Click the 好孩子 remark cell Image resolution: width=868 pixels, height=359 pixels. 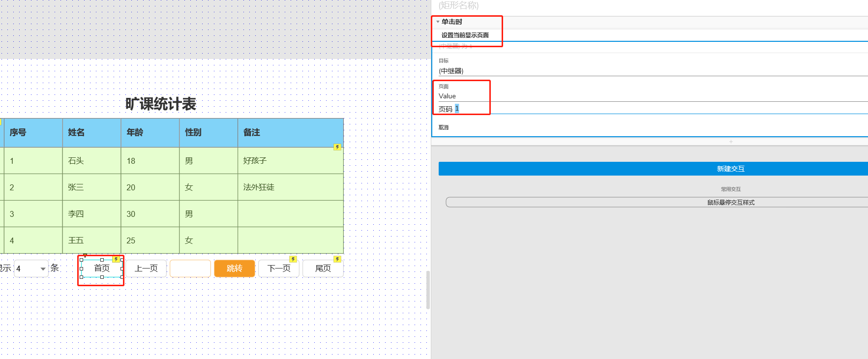[291, 161]
